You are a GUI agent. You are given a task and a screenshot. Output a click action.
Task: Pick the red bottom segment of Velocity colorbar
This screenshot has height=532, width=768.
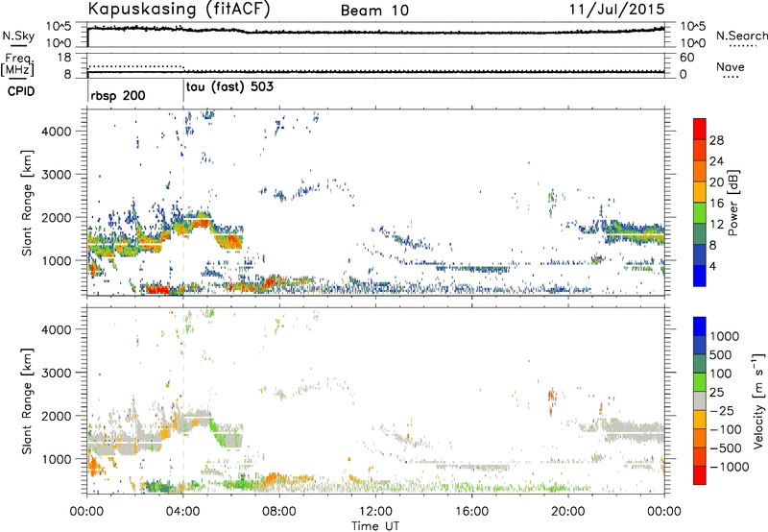[700, 475]
